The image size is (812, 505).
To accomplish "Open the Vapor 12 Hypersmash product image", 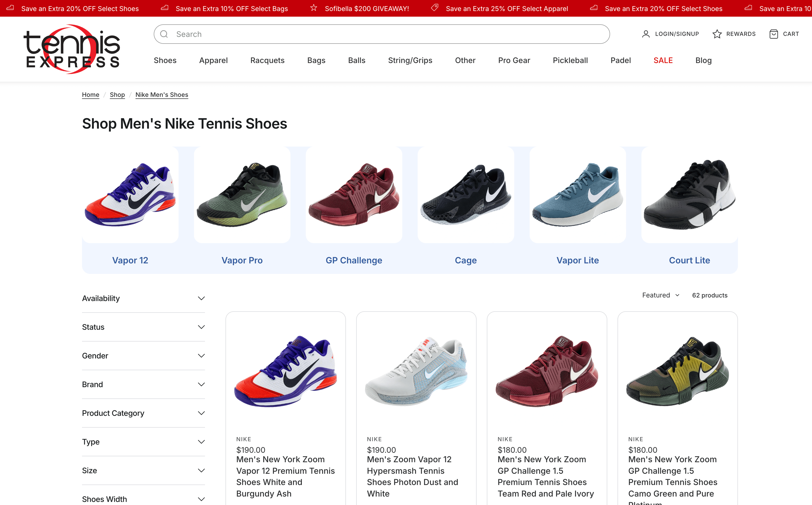I will pyautogui.click(x=416, y=371).
